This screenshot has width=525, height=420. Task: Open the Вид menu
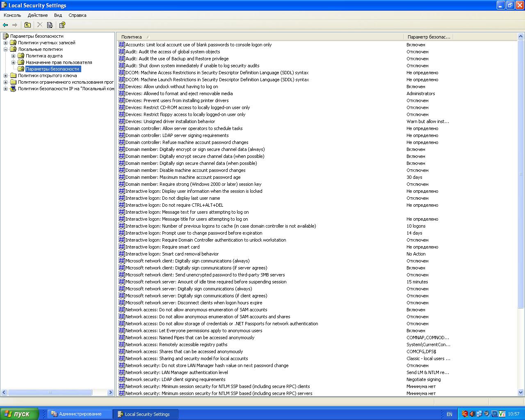click(58, 15)
